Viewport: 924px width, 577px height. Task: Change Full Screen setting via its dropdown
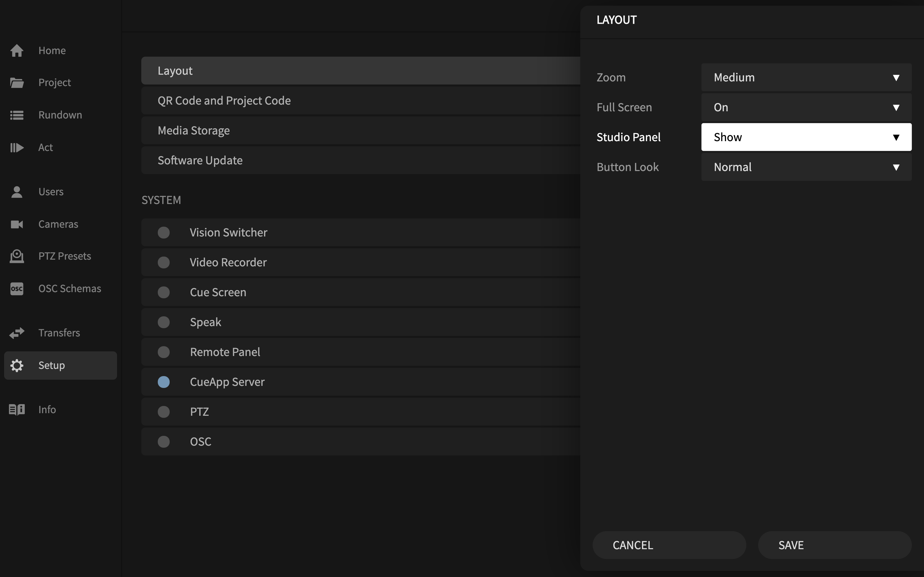806,107
